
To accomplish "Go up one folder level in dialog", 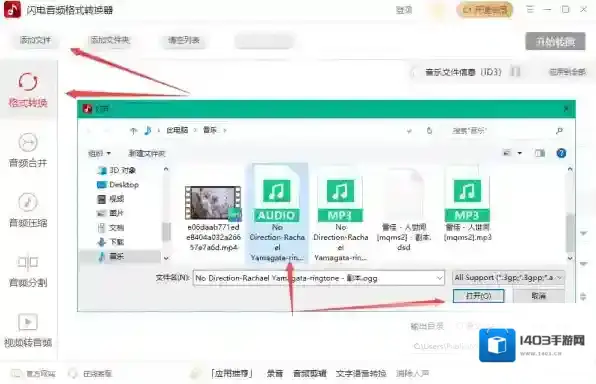I will 133,131.
